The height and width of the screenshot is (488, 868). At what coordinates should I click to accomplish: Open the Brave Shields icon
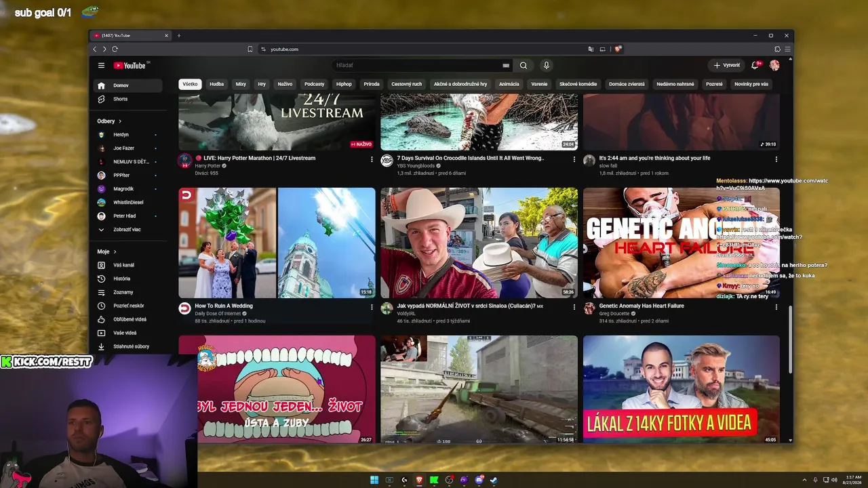click(x=618, y=49)
